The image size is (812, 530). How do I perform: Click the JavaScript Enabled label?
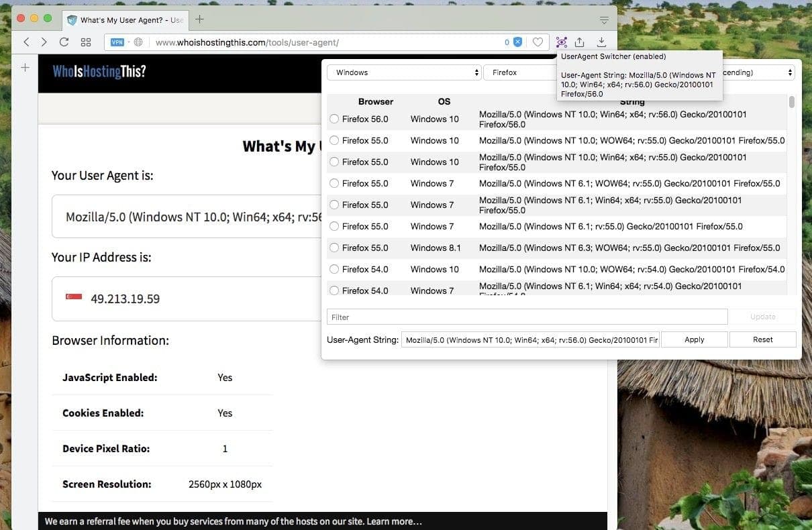click(x=109, y=378)
